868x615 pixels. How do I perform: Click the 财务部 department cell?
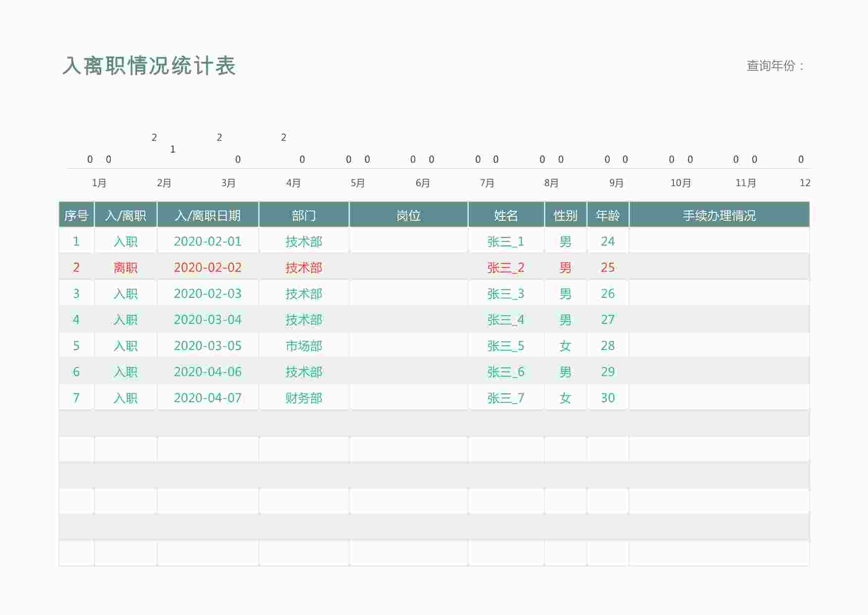pyautogui.click(x=304, y=398)
